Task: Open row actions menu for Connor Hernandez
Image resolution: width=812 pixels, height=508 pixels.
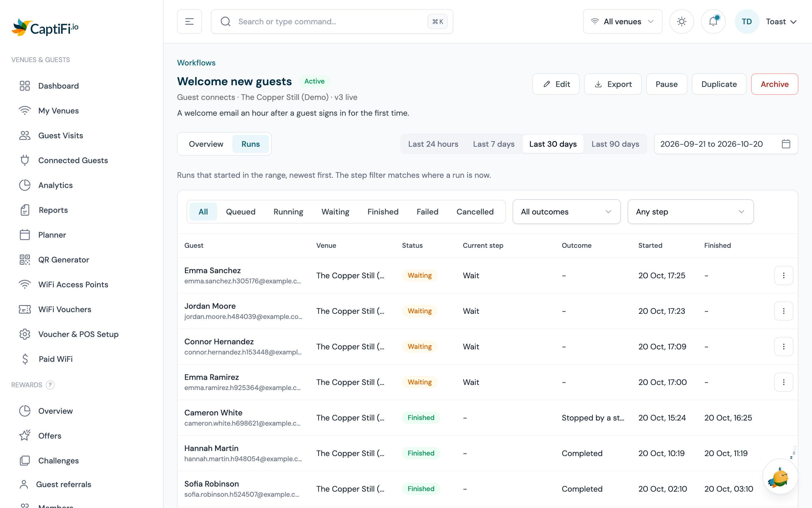Action: [784, 347]
